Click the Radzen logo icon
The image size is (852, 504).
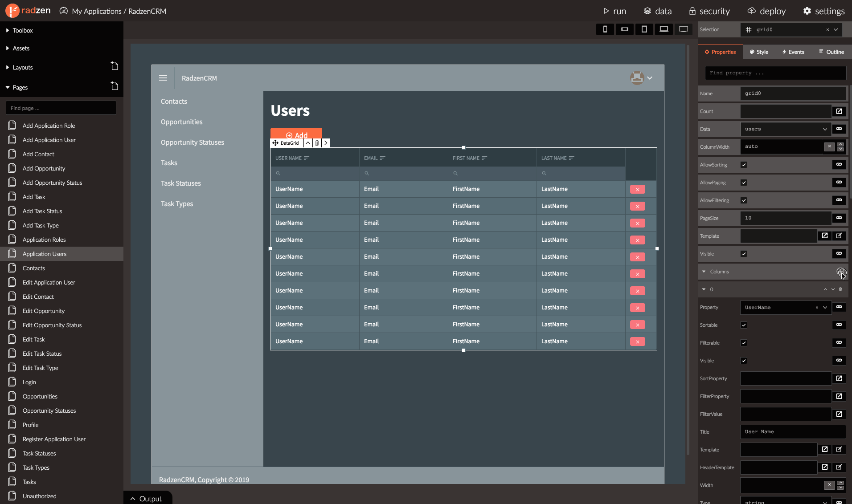[x=12, y=11]
